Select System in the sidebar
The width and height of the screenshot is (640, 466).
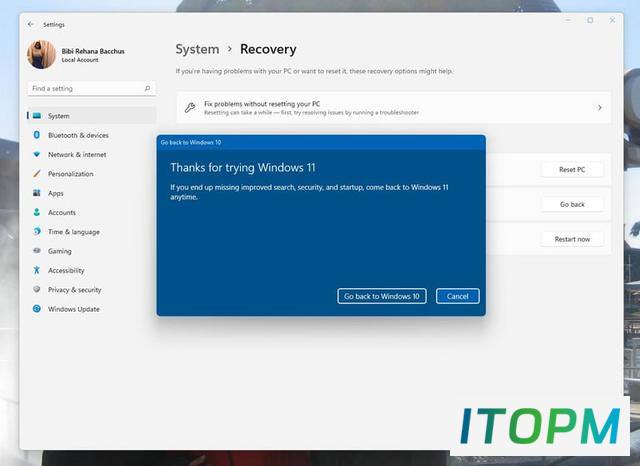click(92, 116)
